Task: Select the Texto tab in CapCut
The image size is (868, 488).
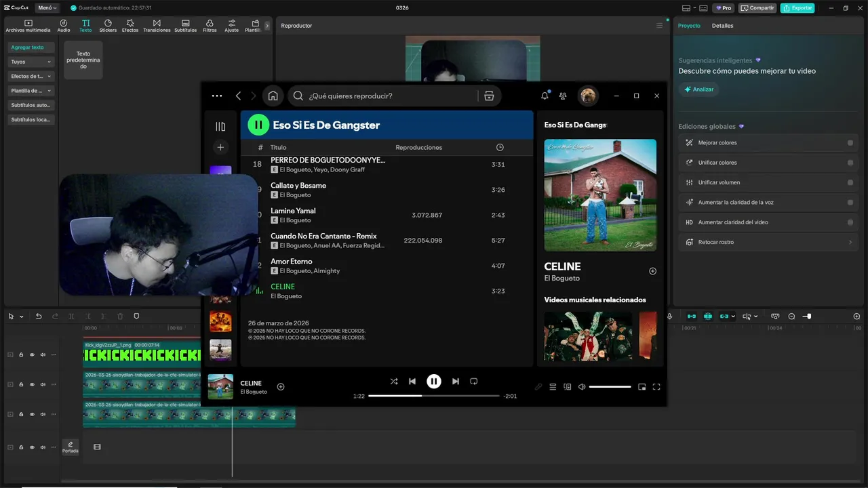Action: 85,26
